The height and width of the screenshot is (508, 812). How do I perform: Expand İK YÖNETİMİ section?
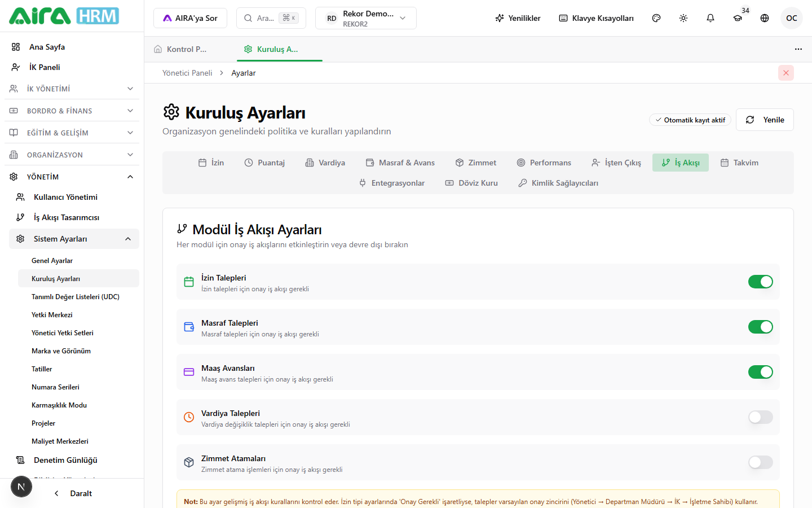pyautogui.click(x=72, y=89)
